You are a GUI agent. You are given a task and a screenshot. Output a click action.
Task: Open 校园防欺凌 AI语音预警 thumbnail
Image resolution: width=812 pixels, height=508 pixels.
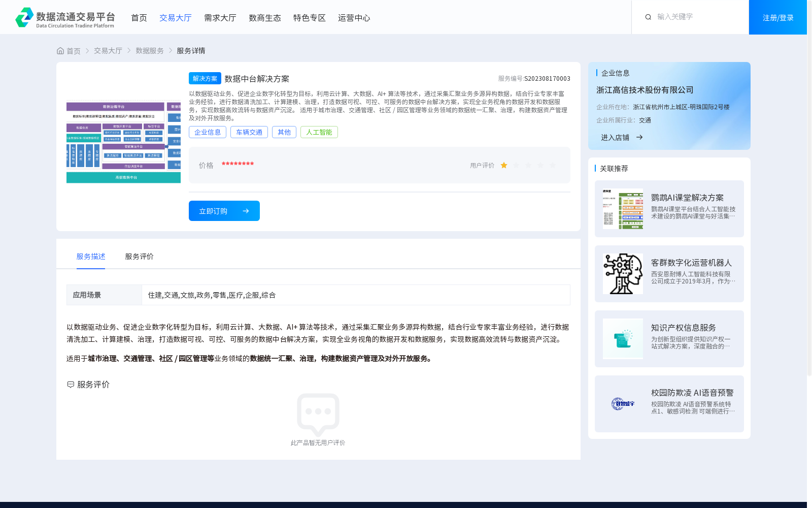(623, 404)
